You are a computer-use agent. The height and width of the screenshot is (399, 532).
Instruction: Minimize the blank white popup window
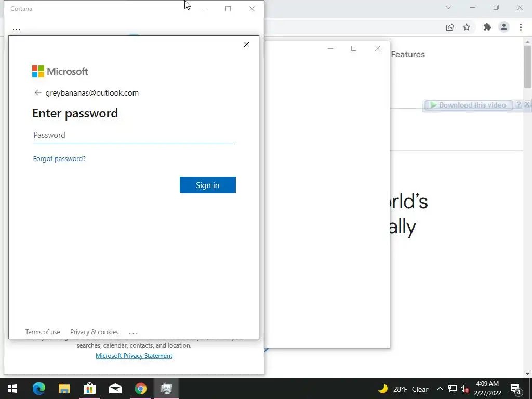coord(330,48)
